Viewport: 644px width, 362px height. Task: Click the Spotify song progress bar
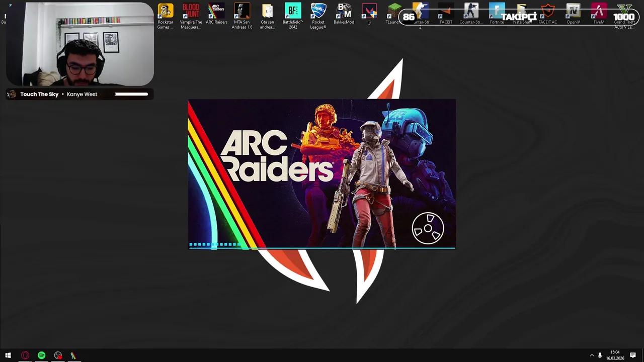point(131,94)
